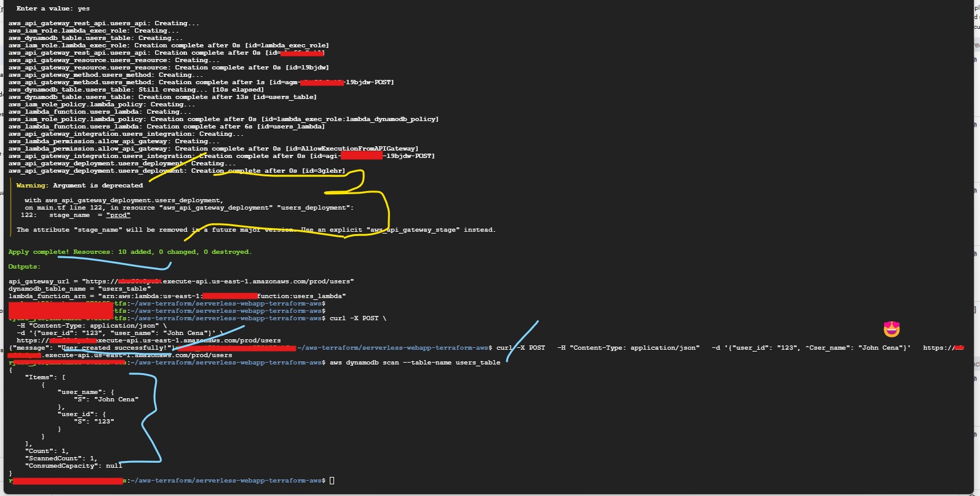This screenshot has height=496, width=980.
Task: Click the terminal cursor at the last prompt
Action: [x=332, y=481]
